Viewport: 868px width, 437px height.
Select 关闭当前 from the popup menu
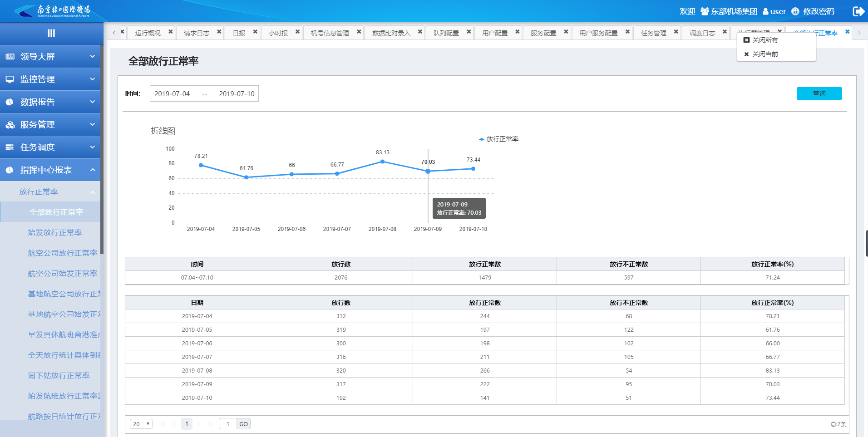764,54
